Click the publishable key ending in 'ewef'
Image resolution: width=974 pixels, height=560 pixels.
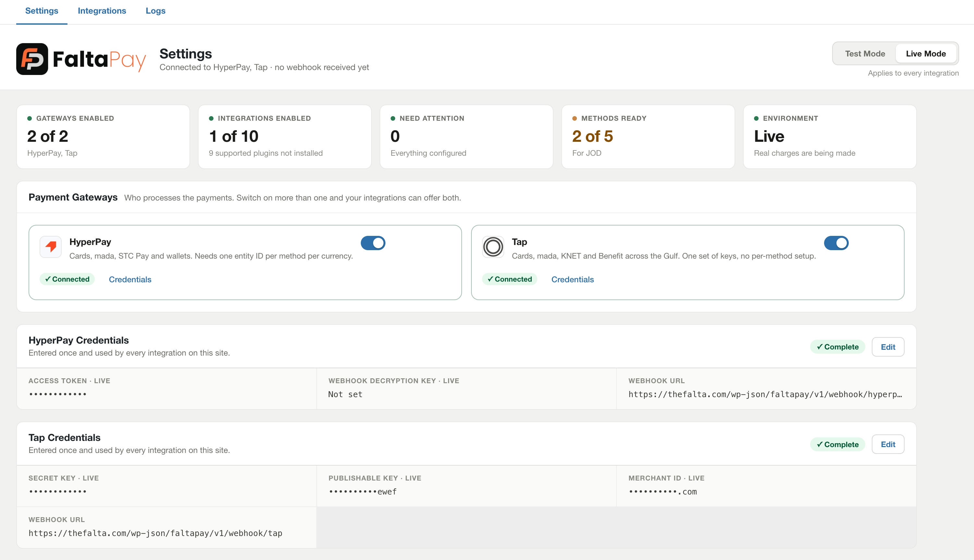pos(363,492)
